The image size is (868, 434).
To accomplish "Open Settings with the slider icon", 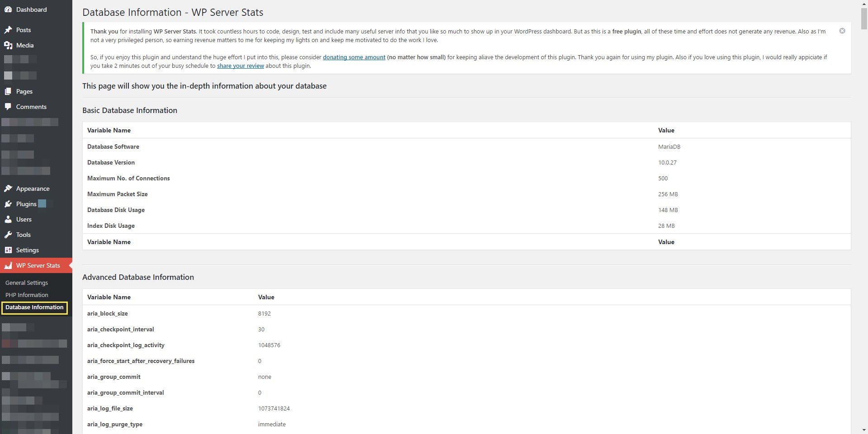I will click(8, 250).
